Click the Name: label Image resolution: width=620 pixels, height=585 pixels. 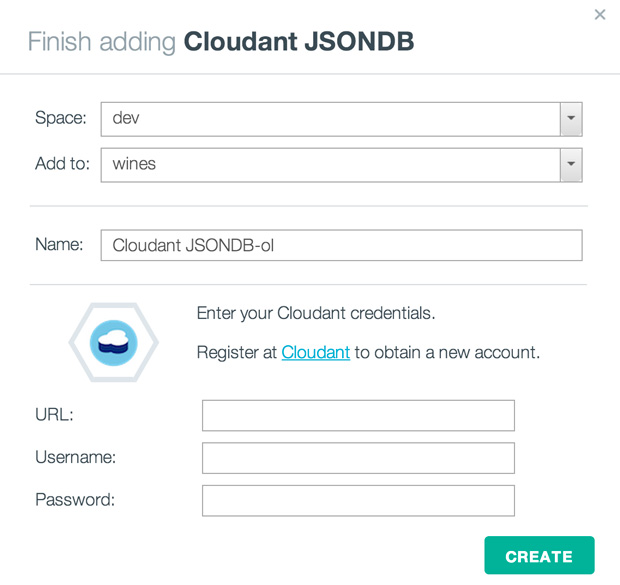pos(59,244)
